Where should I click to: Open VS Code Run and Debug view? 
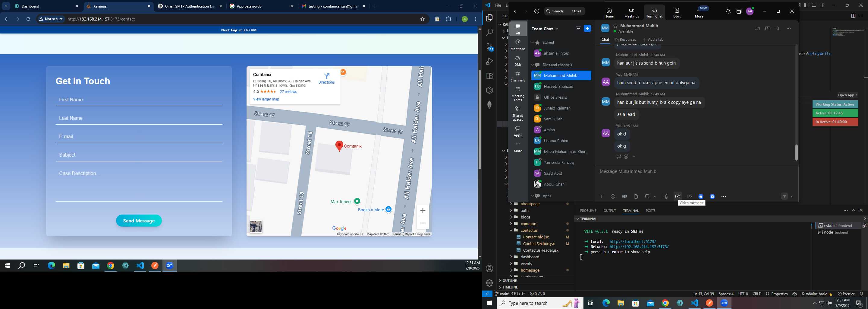tap(489, 61)
